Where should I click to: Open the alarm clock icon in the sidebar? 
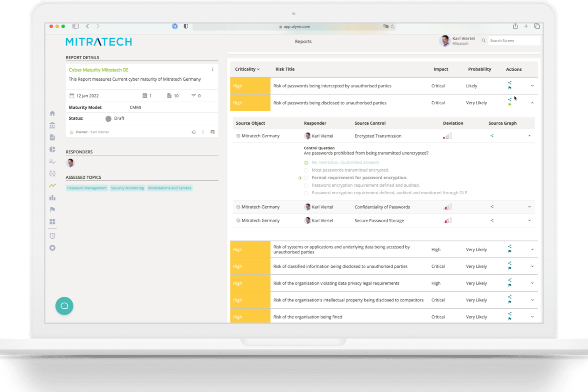(x=52, y=236)
